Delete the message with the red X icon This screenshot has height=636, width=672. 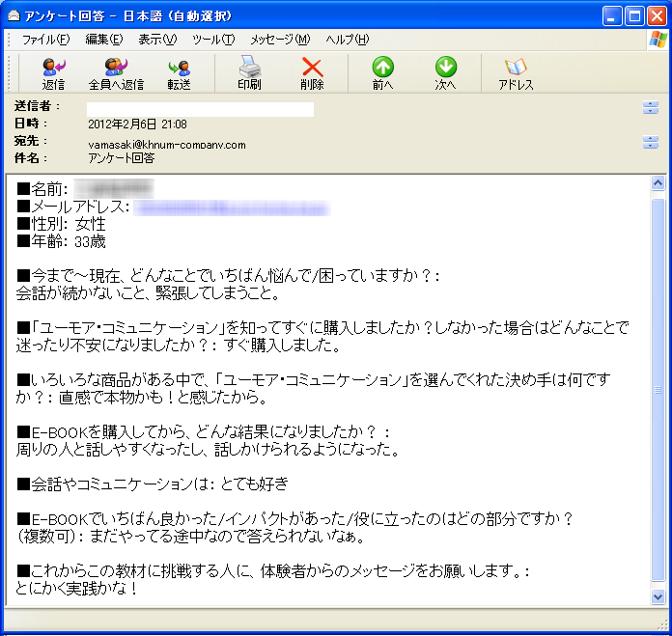tap(312, 73)
